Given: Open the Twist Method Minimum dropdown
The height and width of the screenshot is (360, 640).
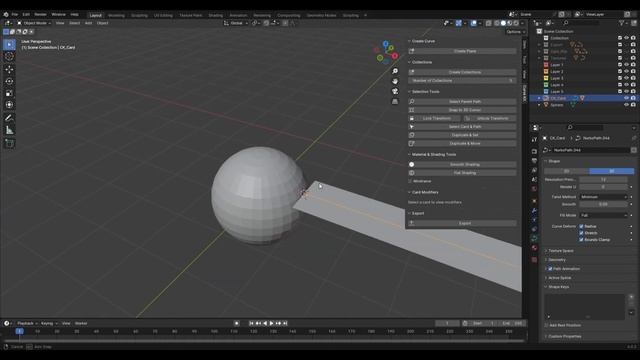Looking at the screenshot, I should (603, 197).
